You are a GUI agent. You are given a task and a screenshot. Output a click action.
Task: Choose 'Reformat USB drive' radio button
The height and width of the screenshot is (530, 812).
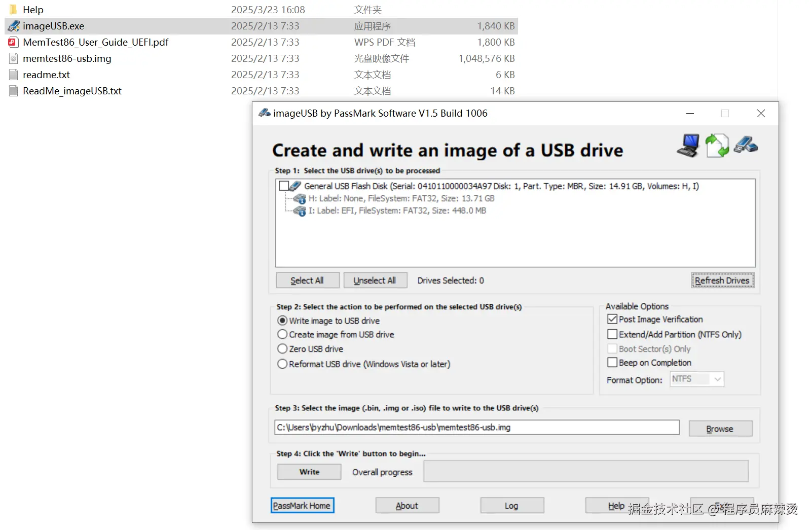click(282, 364)
